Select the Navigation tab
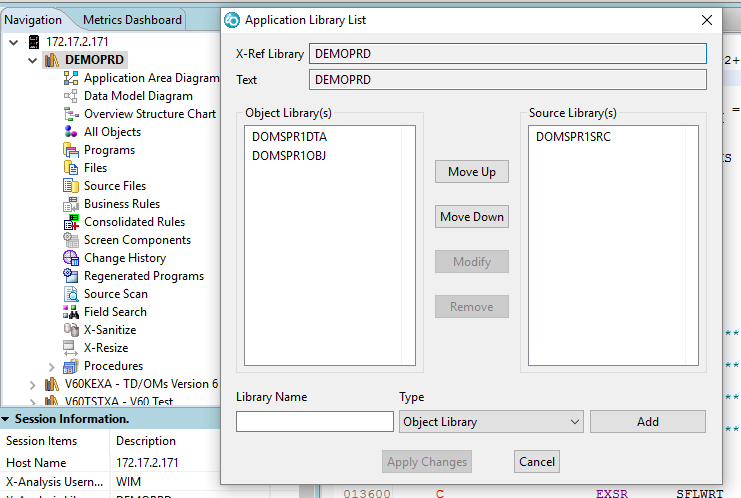The height and width of the screenshot is (498, 741). (33, 20)
